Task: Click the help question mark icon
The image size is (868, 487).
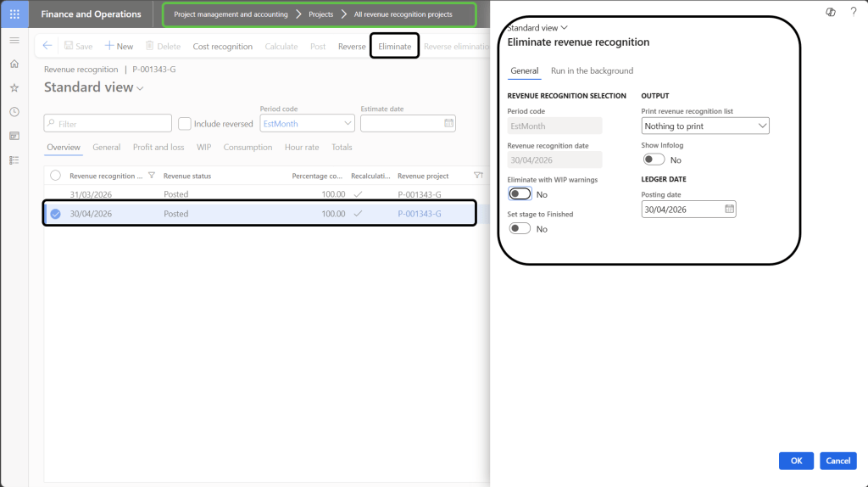Action: (x=853, y=12)
